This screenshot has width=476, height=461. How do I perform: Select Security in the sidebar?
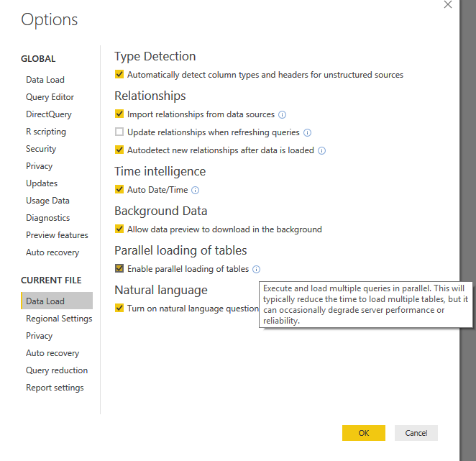pyautogui.click(x=41, y=149)
